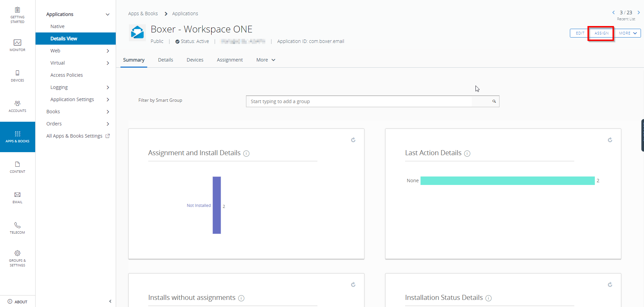644x307 pixels.
Task: Open the Telecom section
Action: click(17, 227)
